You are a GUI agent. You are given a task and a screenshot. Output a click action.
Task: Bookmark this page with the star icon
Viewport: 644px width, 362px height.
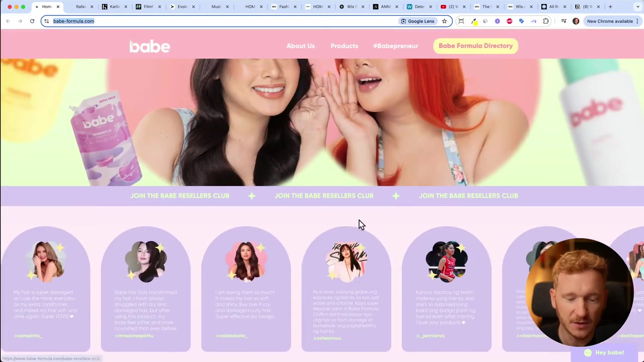[x=444, y=21]
